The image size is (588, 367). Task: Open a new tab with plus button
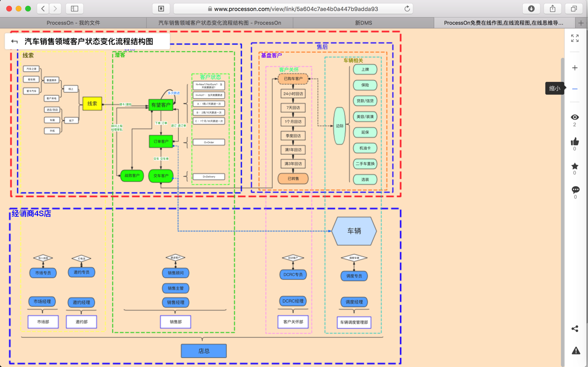581,23
